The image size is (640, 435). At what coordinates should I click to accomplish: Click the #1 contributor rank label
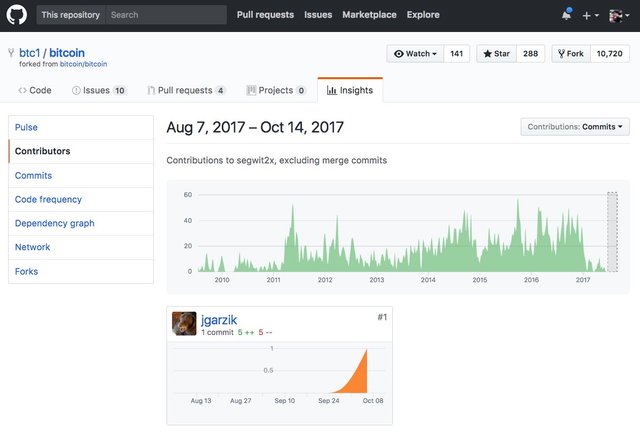click(382, 317)
